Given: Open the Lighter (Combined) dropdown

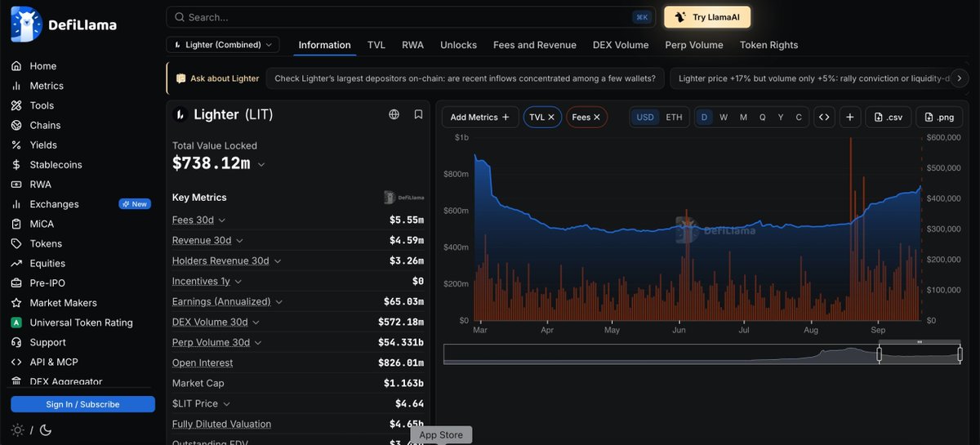Looking at the screenshot, I should 223,45.
